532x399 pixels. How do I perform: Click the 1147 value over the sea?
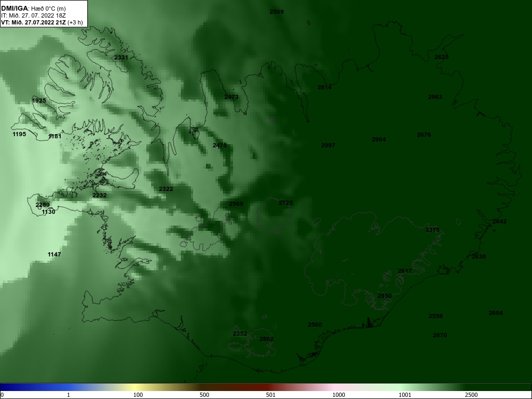click(54, 254)
